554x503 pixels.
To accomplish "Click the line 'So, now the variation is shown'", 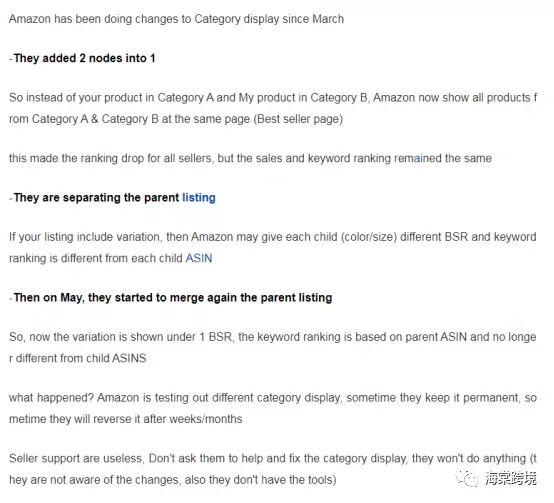I will pyautogui.click(x=273, y=337).
